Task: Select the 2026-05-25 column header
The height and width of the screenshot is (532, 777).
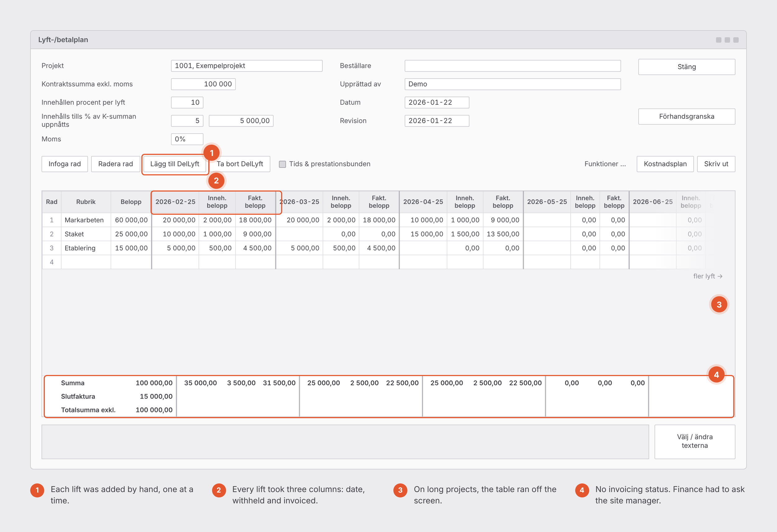Action: [547, 202]
